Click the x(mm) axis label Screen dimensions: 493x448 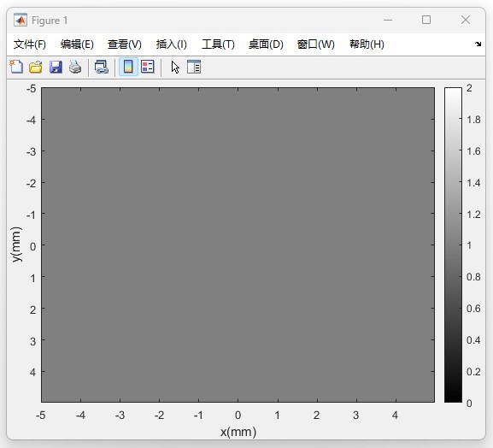(x=238, y=432)
